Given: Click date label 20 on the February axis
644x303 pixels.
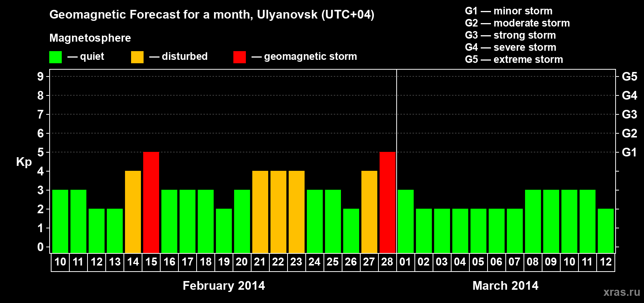Looking at the screenshot, I should point(242,262).
